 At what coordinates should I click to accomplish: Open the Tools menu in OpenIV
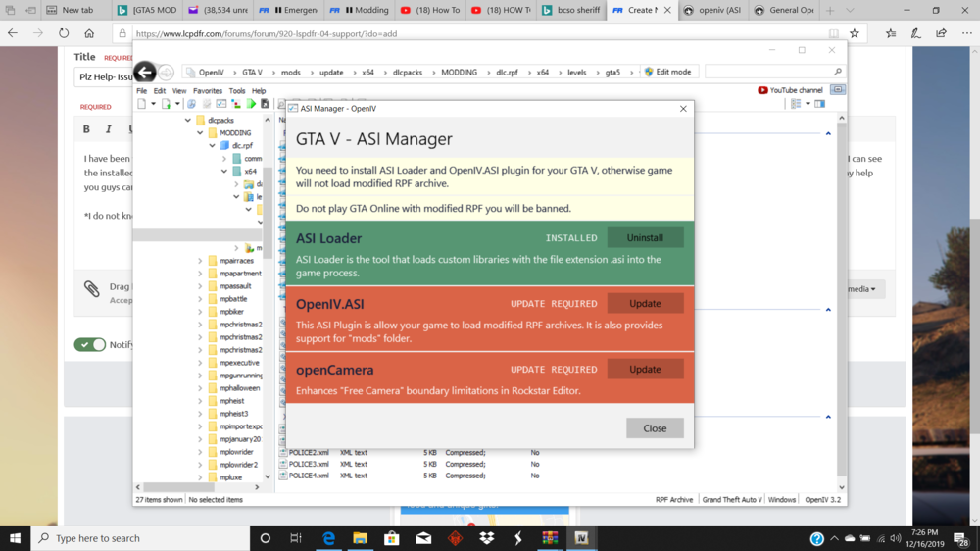(237, 90)
